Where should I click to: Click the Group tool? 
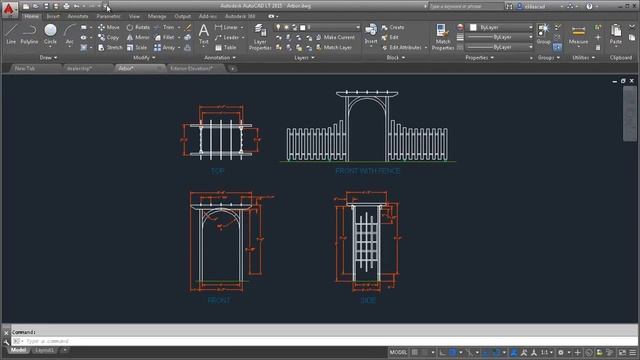[x=543, y=34]
